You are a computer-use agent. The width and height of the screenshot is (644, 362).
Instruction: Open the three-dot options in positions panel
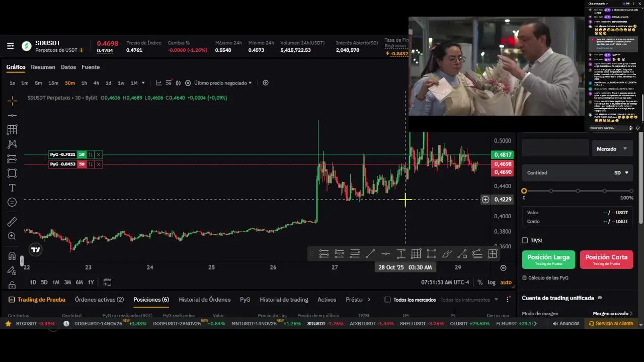point(508,300)
